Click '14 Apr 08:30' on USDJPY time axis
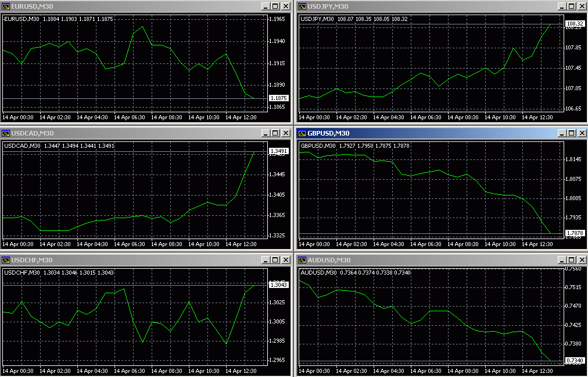Image resolution: width=588 pixels, height=377 pixels. [462, 118]
